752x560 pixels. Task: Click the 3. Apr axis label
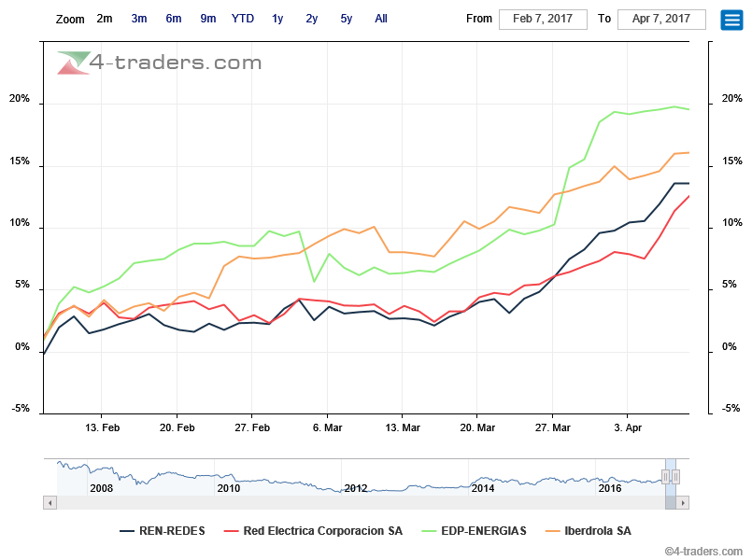coord(628,427)
